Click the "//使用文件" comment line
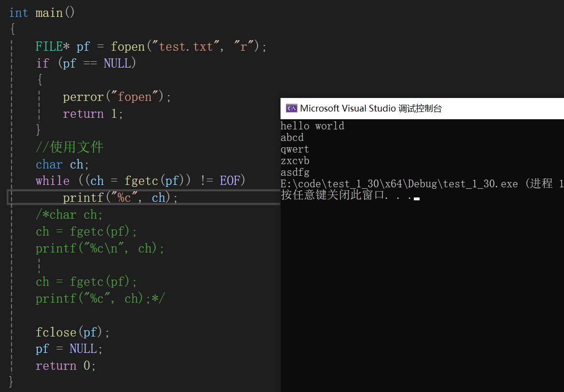The height and width of the screenshot is (392, 564). 70,147
